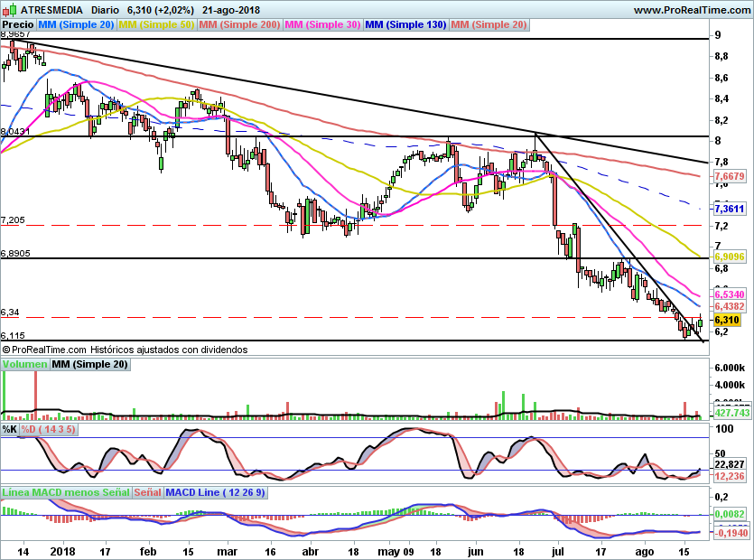This screenshot has height=560, width=754.
Task: Click the copyright symbol before ProRealTime.com
Action: [x=6, y=349]
